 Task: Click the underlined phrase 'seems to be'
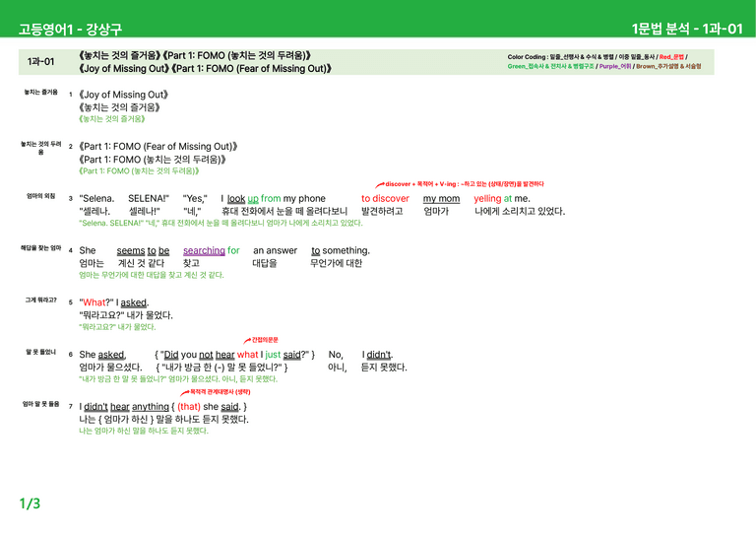point(143,250)
